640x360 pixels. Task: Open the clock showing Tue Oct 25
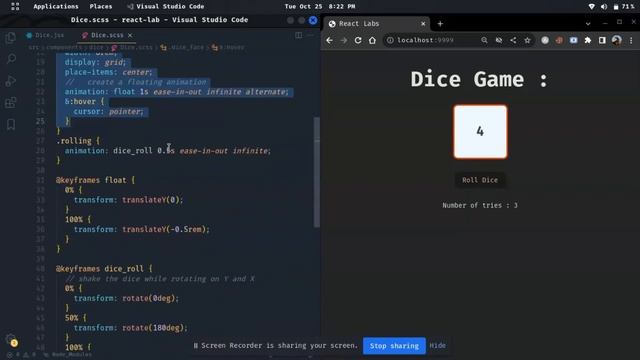[320, 7]
